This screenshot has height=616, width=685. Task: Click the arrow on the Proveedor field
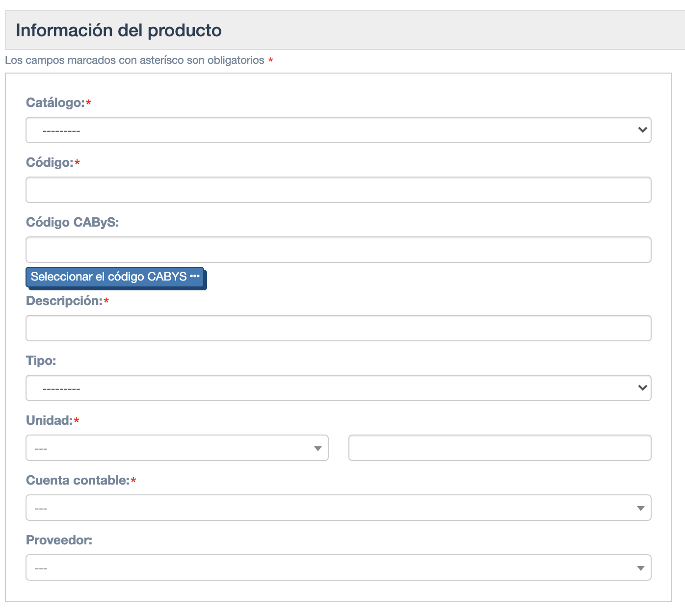641,567
